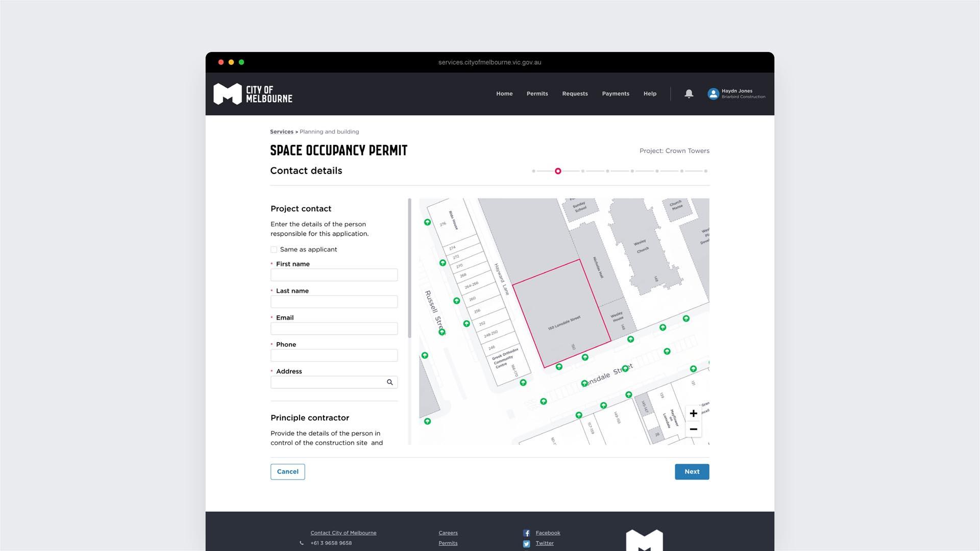This screenshot has height=551, width=980.
Task: Click the current step progress indicator
Action: [x=558, y=171]
